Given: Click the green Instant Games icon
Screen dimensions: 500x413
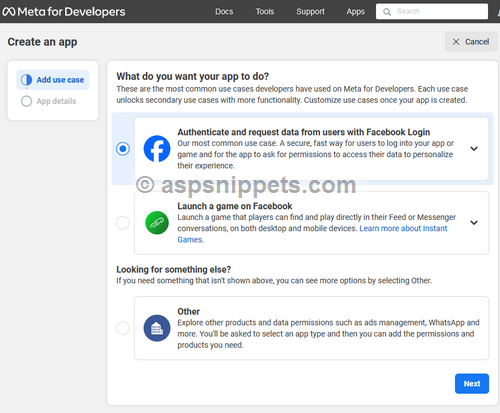Looking at the screenshot, I should [157, 223].
